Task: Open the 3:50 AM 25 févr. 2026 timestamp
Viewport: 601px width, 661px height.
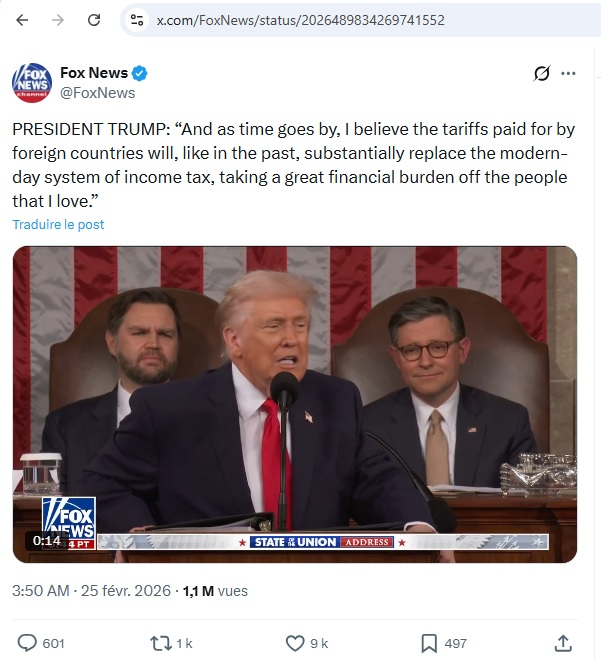Action: (91, 591)
